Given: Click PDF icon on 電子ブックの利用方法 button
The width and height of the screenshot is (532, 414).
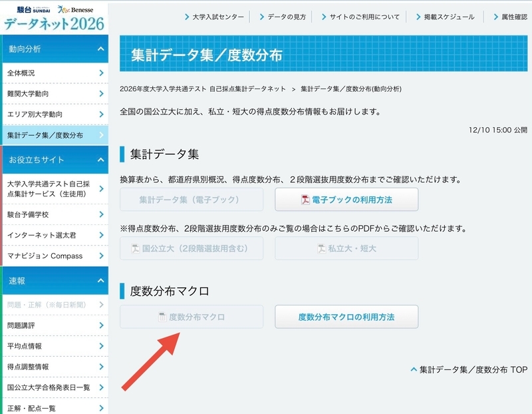Looking at the screenshot, I should tap(305, 200).
